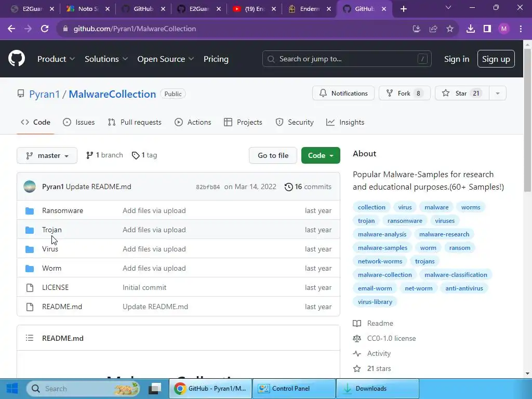Click Sign in link
This screenshot has width=532, height=399.
(x=457, y=59)
